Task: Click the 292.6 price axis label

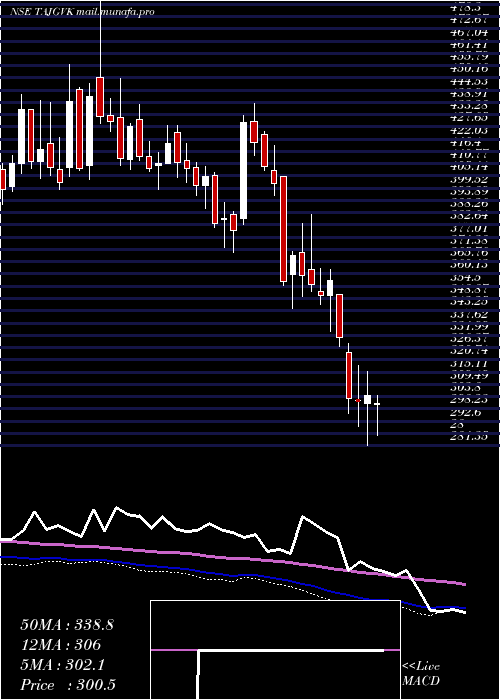Action: pos(466,413)
